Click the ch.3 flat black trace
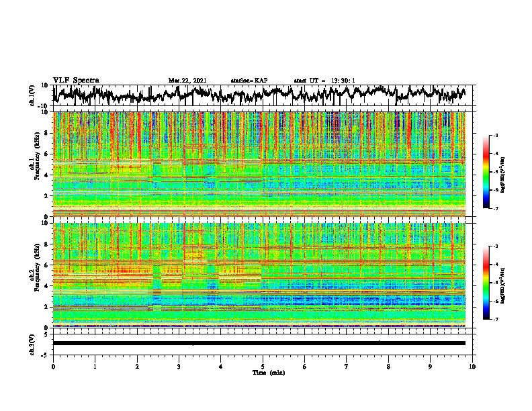Screen dimensions: 532x411 259,343
